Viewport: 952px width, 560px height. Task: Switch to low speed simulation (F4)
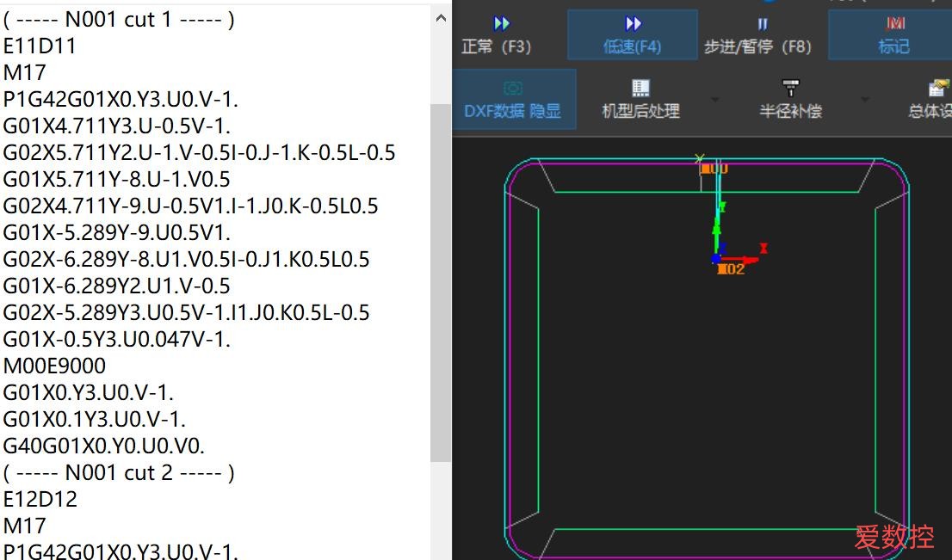[632, 34]
